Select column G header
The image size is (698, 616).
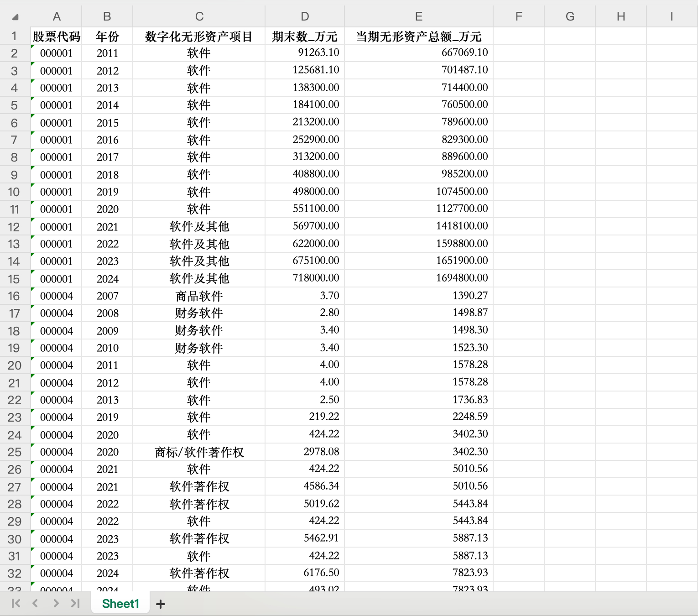pos(570,16)
